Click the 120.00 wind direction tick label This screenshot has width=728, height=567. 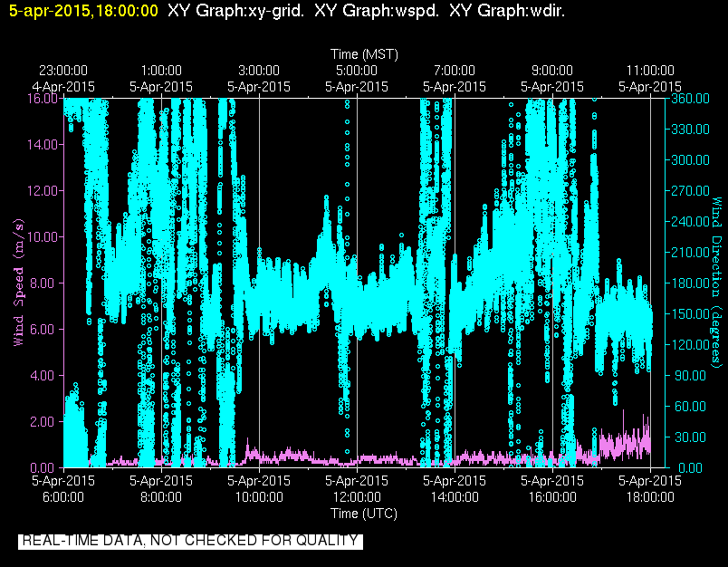(x=690, y=344)
